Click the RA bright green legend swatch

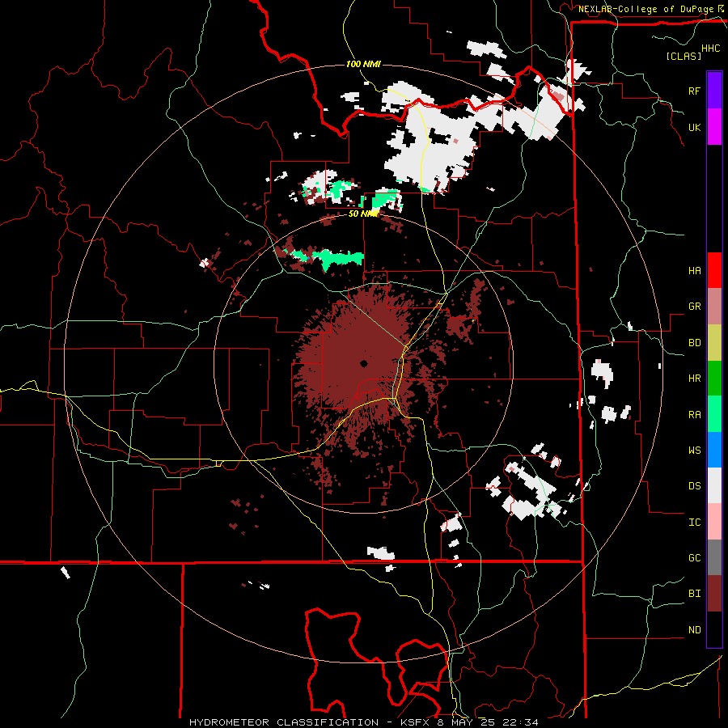click(x=714, y=414)
